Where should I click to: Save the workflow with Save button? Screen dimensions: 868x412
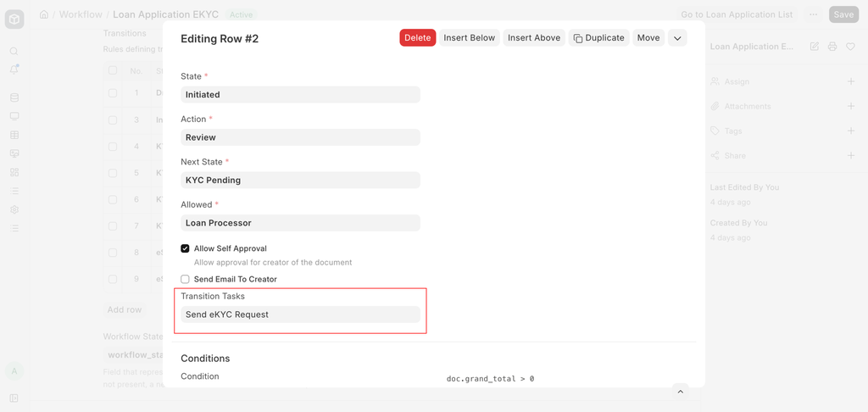(843, 14)
